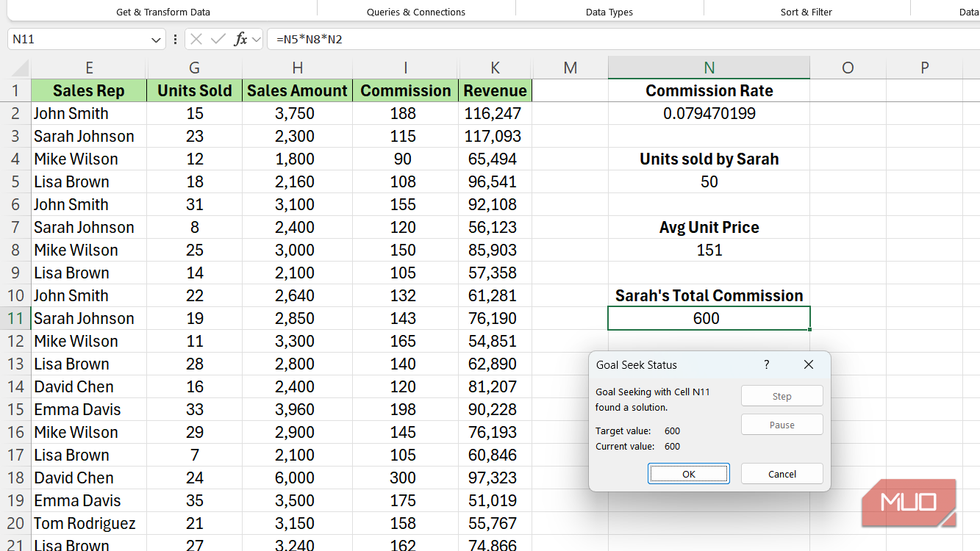Select the revenue cell 116,247

pos(495,113)
